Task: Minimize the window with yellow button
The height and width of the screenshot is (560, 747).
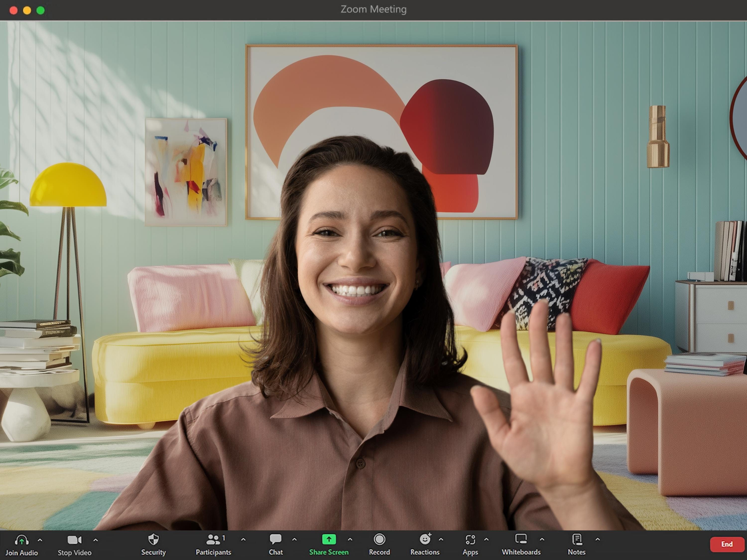Action: pos(27,10)
